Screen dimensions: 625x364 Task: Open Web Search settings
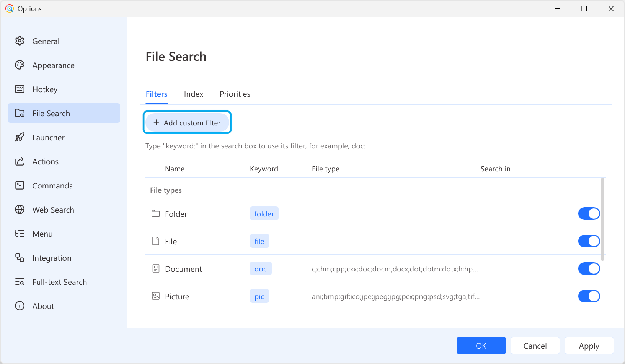pyautogui.click(x=64, y=210)
